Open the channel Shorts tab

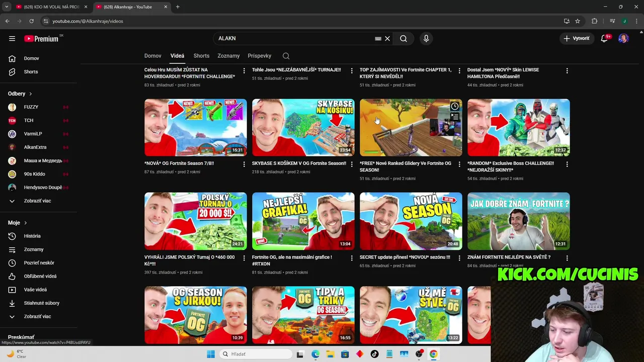(201, 56)
